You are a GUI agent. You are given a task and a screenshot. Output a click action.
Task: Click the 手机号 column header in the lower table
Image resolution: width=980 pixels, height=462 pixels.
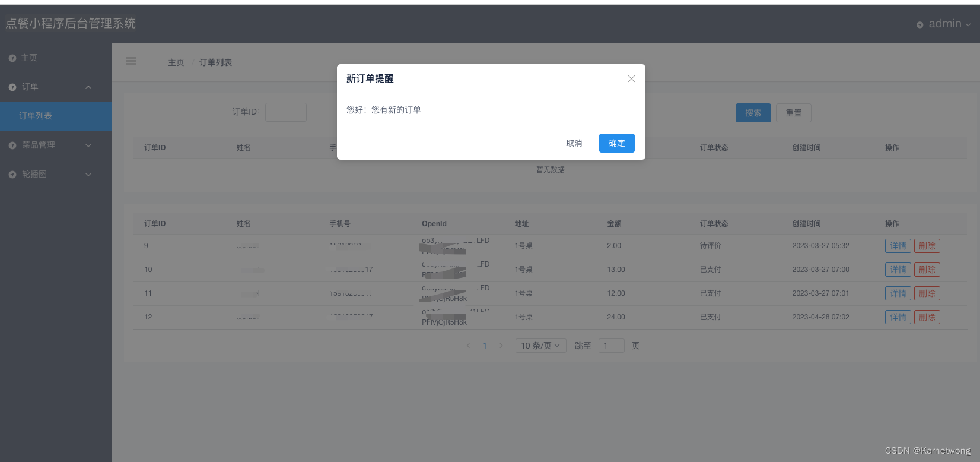340,224
